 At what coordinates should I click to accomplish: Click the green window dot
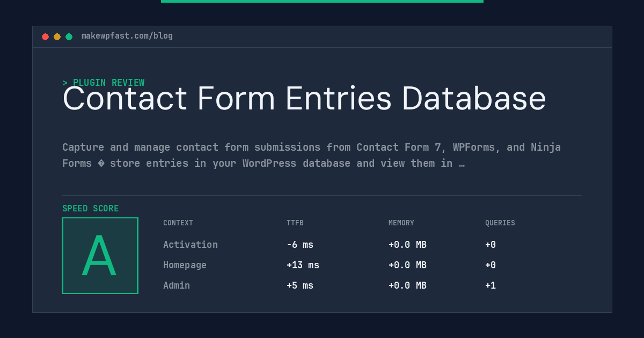[x=69, y=36]
